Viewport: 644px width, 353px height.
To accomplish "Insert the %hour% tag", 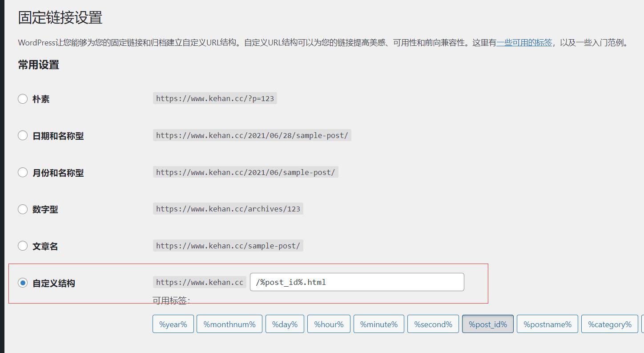I will click(329, 324).
